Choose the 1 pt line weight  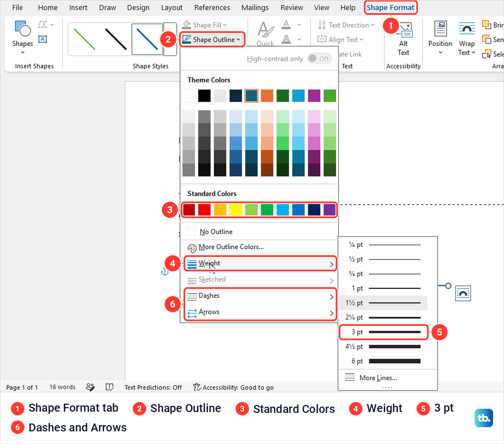point(383,288)
